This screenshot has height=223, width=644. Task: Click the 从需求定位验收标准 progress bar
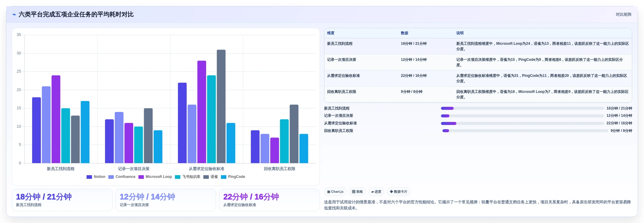(522, 123)
